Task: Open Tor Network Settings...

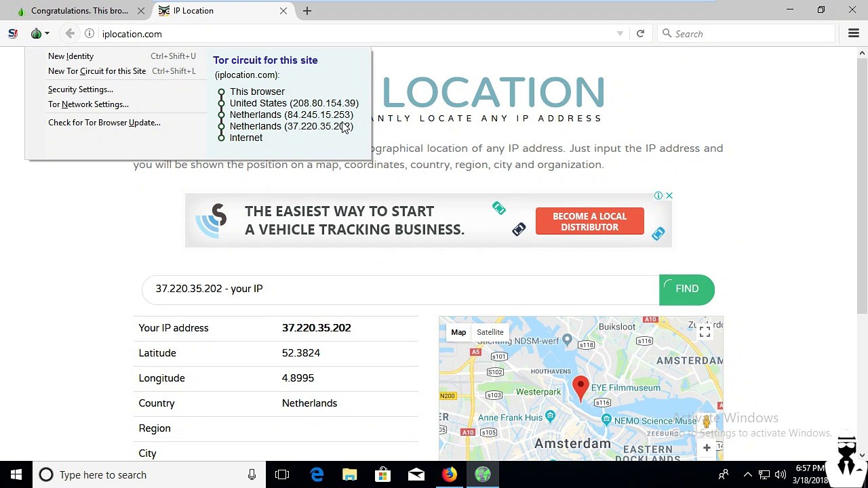Action: pos(88,104)
